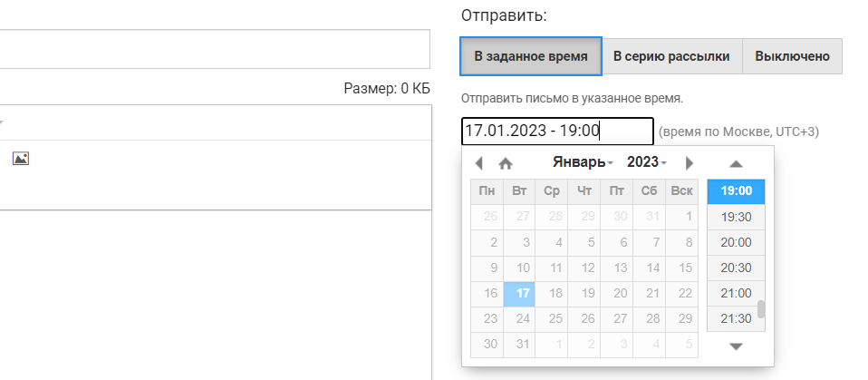The image size is (868, 380).
Task: Click the date-time input field
Action: [x=556, y=131]
